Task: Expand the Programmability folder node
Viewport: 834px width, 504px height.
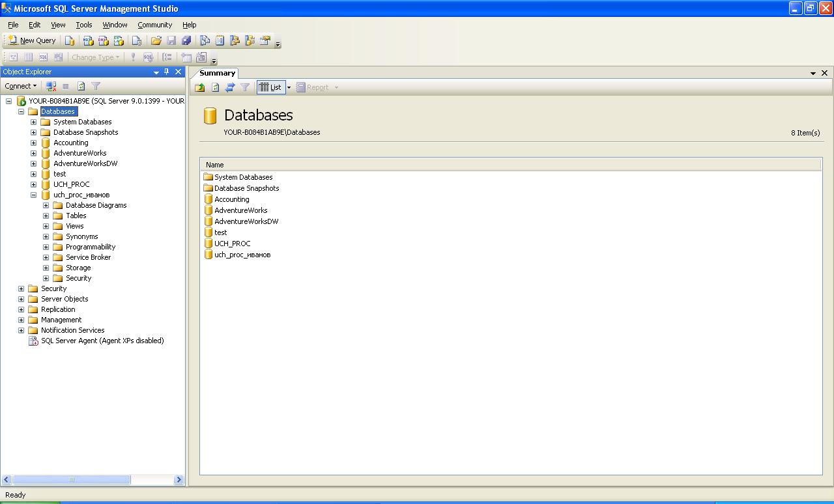Action: point(46,247)
